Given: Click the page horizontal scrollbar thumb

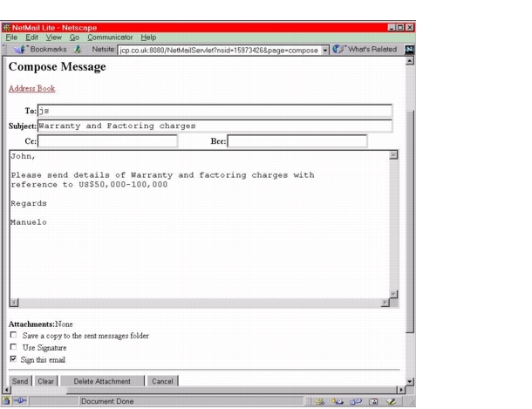Looking at the screenshot, I should (x=231, y=390).
